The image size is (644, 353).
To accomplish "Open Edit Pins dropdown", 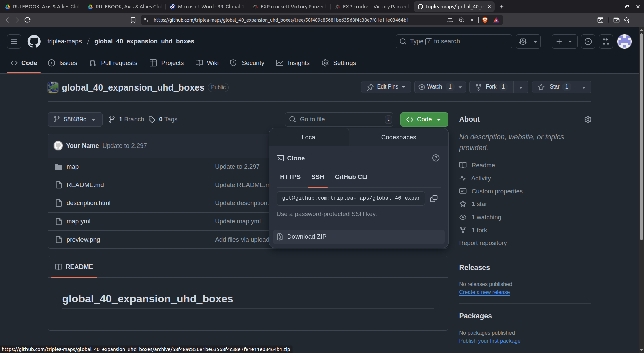I will (x=386, y=87).
